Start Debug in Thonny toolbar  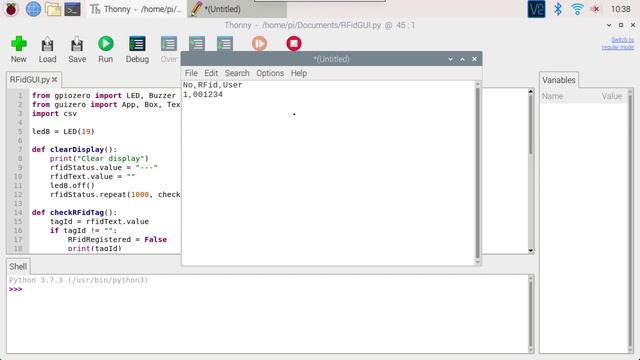[137, 49]
